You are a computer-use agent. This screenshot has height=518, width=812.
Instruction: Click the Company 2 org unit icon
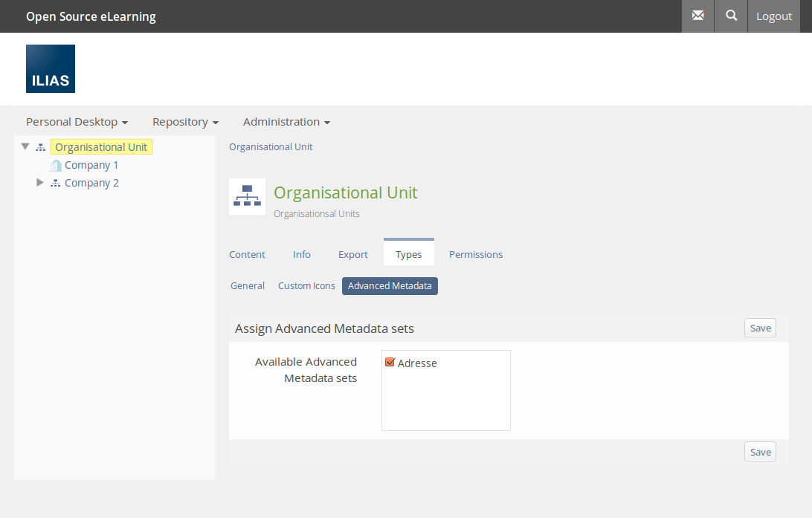pos(56,183)
